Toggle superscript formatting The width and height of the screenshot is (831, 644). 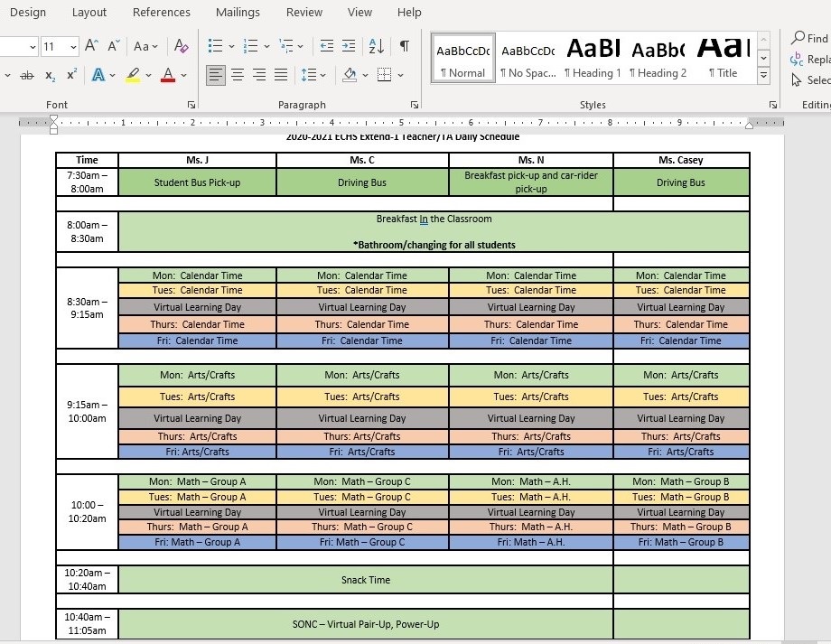[71, 75]
